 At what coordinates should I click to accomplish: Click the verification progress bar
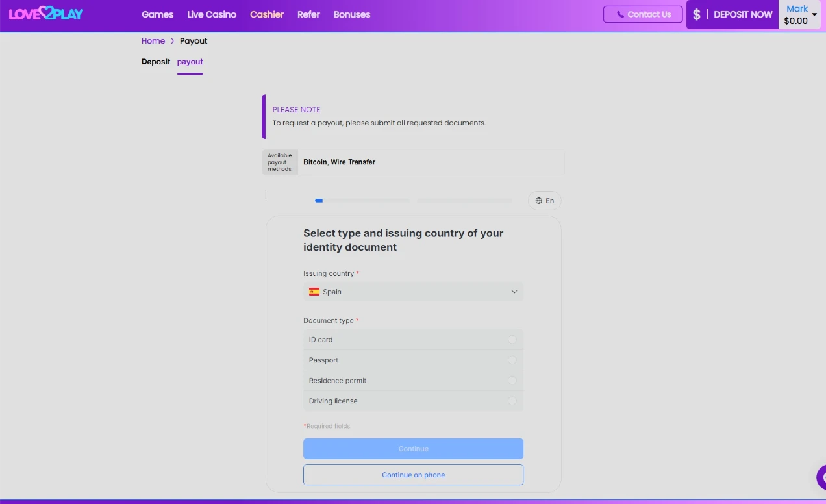pos(362,201)
